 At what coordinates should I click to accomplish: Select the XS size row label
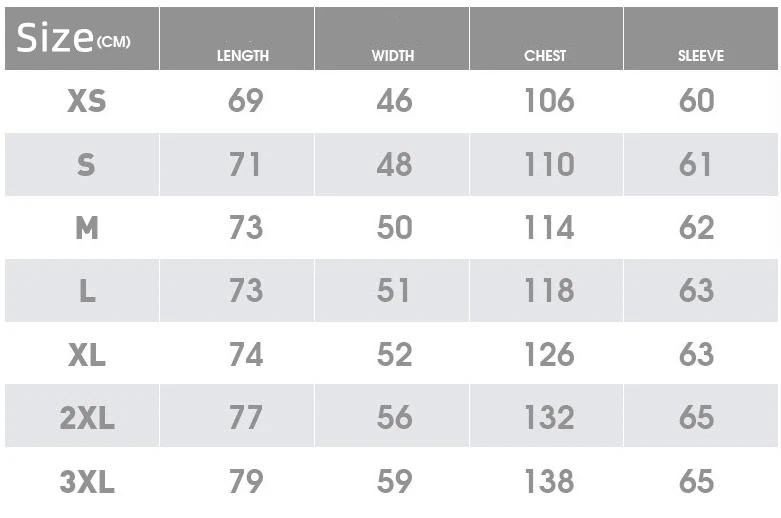[87, 101]
